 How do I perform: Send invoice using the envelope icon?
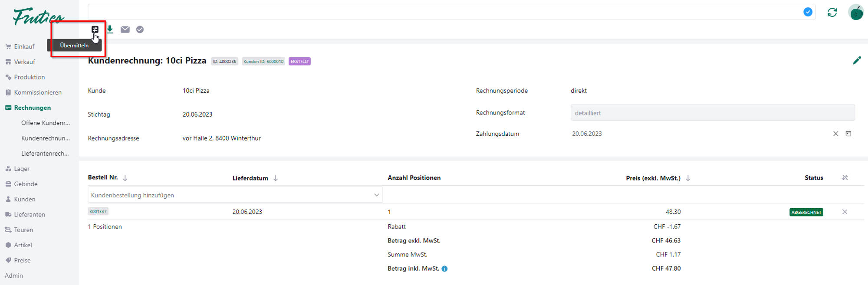coord(125,29)
